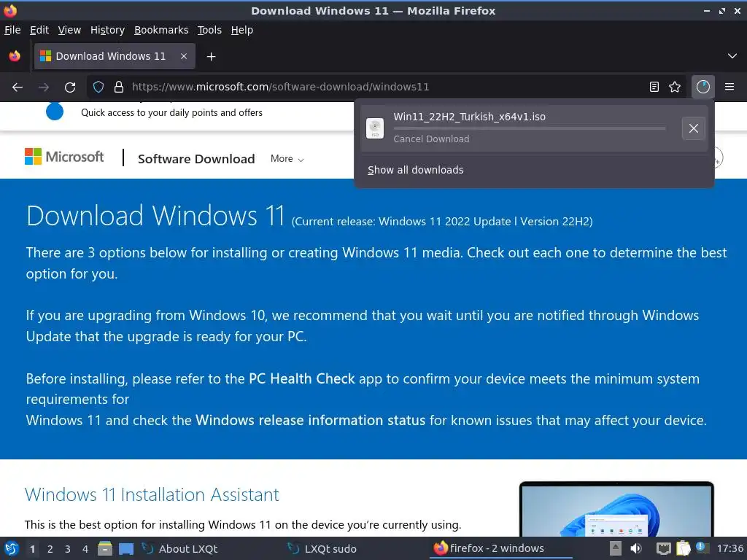The height and width of the screenshot is (560, 747).
Task: Open the volume speaker tray icon
Action: tap(636, 548)
